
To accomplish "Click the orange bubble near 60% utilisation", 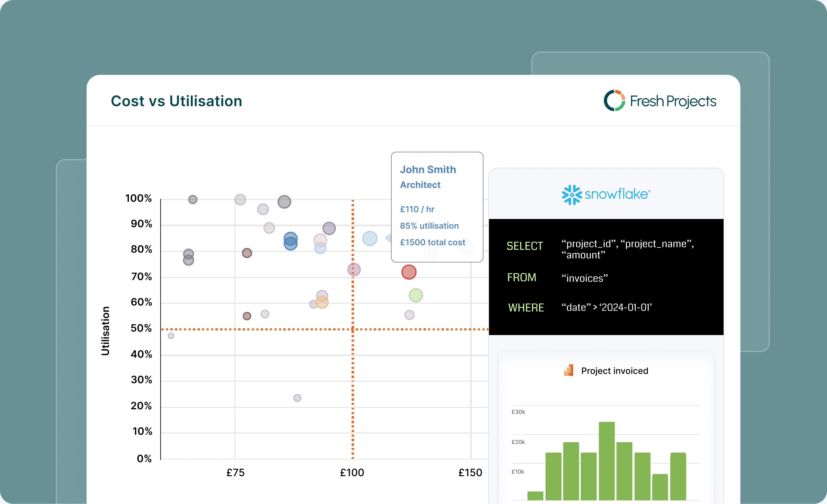I will point(322,302).
